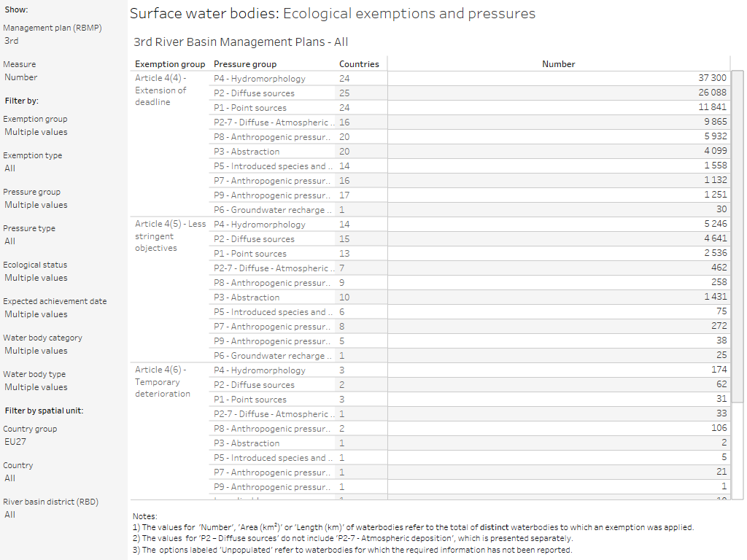Screen dimensions: 747x560
Task: Click the value 26 088 in Number column
Action: tap(712, 93)
